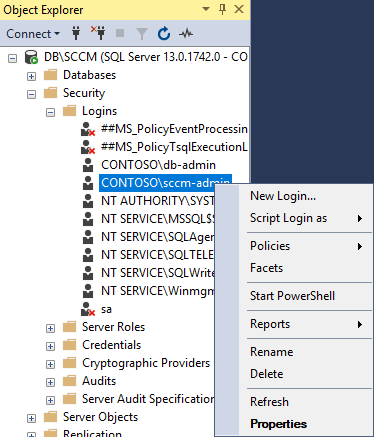Click the ##MS_PolicyTsqlExecution disabled login icon
Viewport: 374px width, 437px height.
click(x=88, y=147)
